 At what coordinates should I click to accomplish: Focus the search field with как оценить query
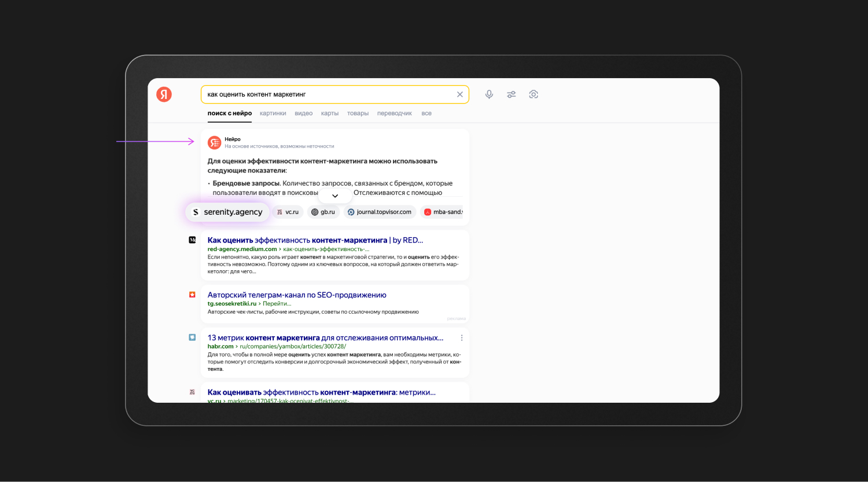[x=334, y=94]
